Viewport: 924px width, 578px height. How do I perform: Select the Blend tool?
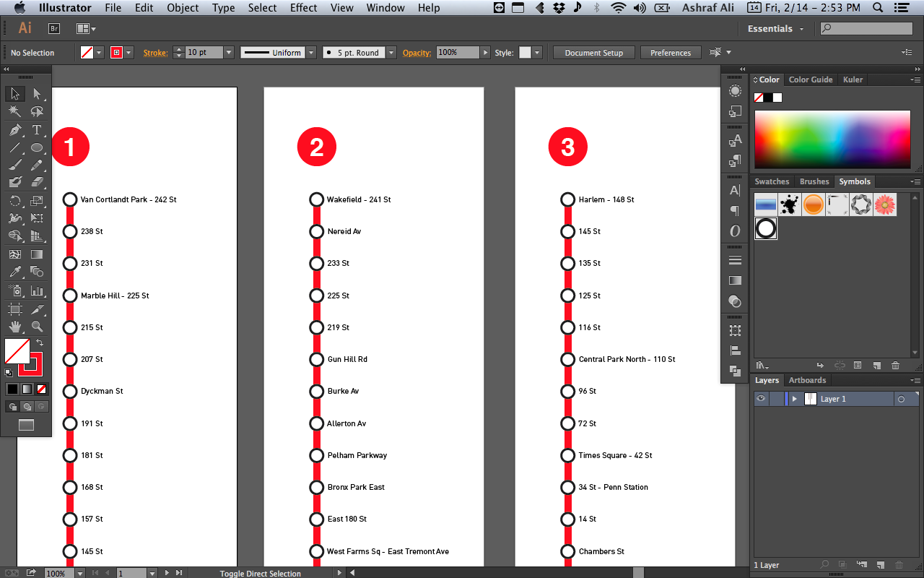37,272
